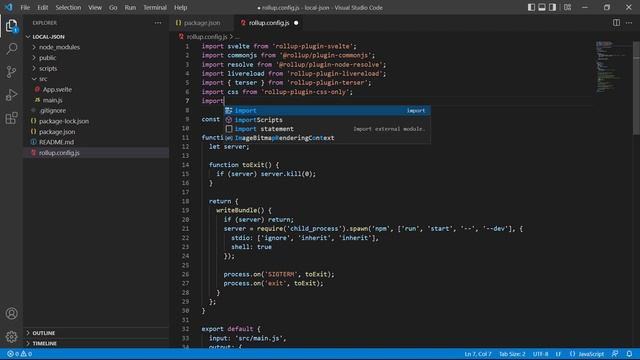Open Run and Debug view icon
Viewport: 640px width, 360px height.
11,95
